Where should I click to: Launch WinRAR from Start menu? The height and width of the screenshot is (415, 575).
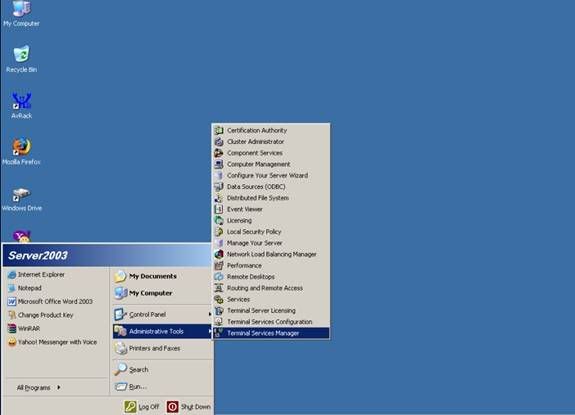[57, 328]
